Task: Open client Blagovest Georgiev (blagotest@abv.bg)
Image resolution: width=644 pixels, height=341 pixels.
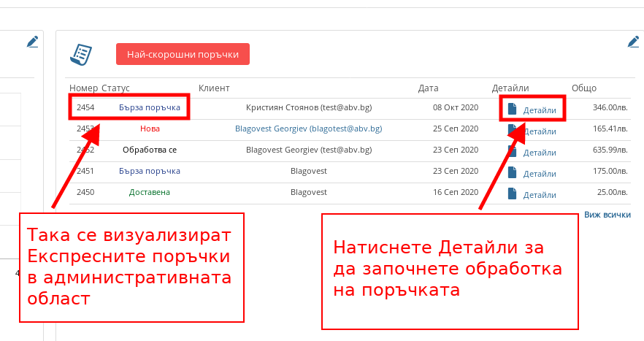Action: [308, 129]
